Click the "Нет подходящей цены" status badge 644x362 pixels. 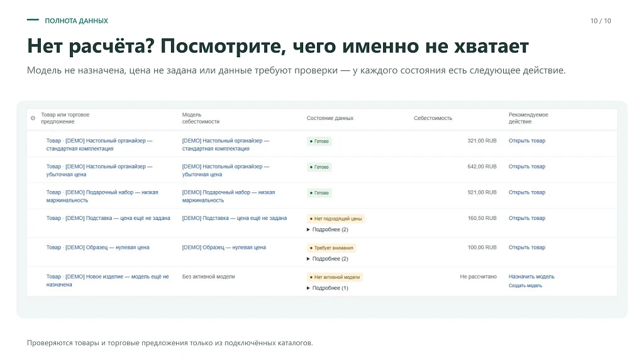pos(336,219)
